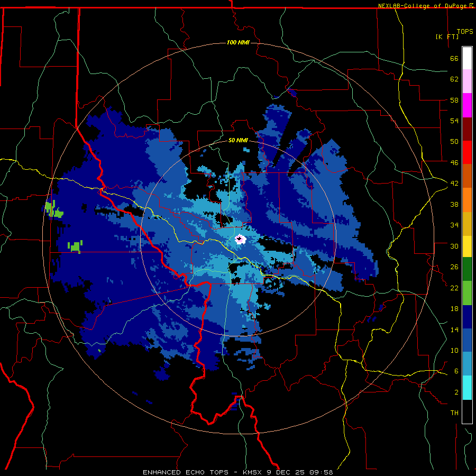Click the dark red 50-54 kft legend swatch
The width and height of the screenshot is (476, 476).
pos(467,129)
